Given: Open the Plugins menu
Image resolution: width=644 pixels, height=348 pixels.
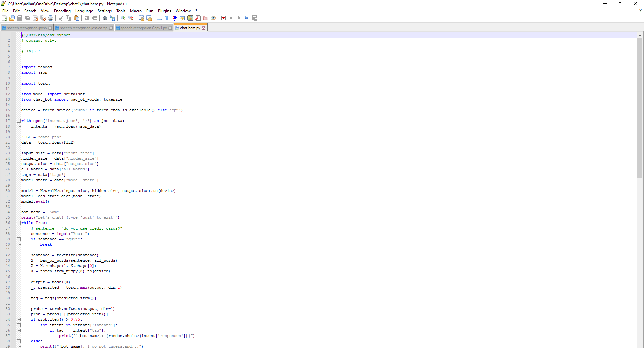Looking at the screenshot, I should tap(164, 11).
